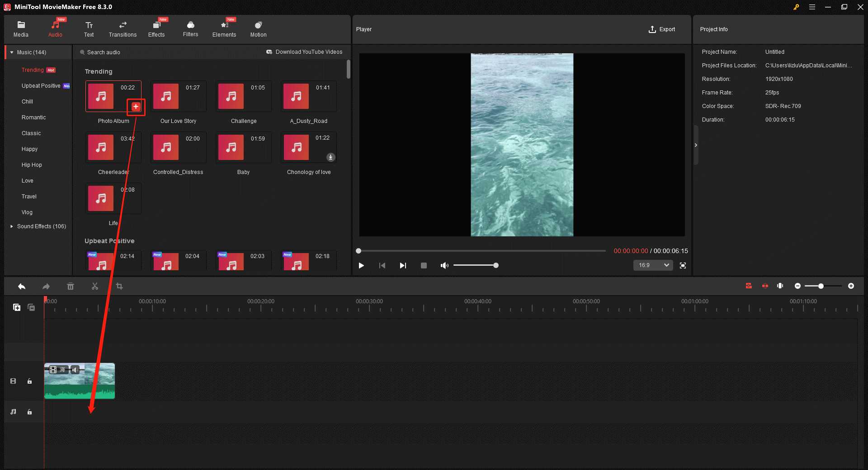Select the Life audio thumbnail
The width and height of the screenshot is (868, 470).
tap(113, 198)
